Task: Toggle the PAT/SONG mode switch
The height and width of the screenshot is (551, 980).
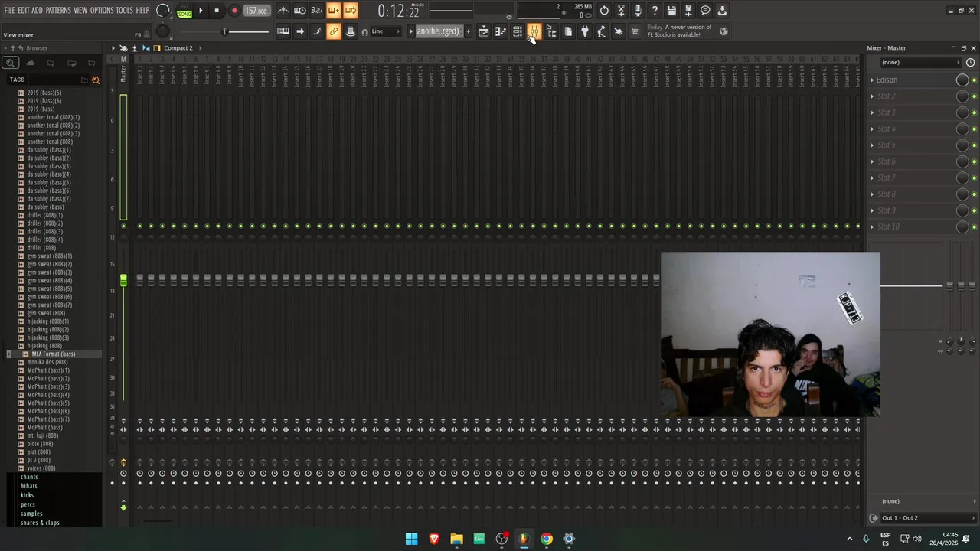Action: [185, 11]
